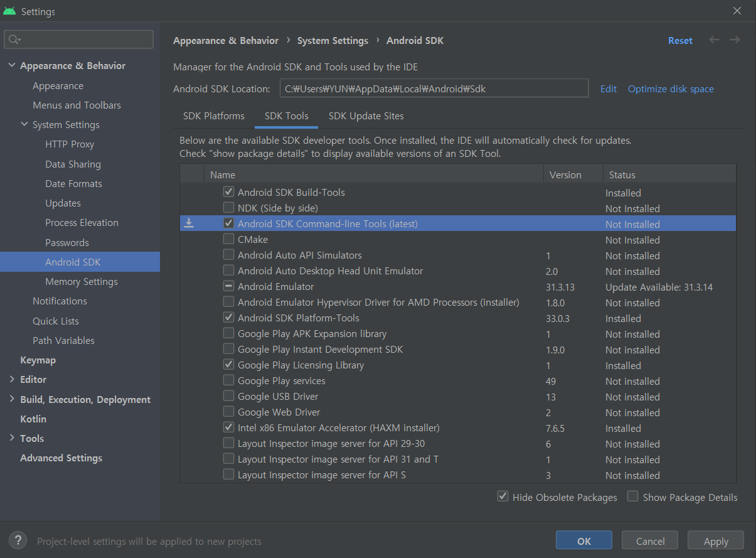Check the CMake checkbox
Screen dimensions: 756x558
(229, 239)
